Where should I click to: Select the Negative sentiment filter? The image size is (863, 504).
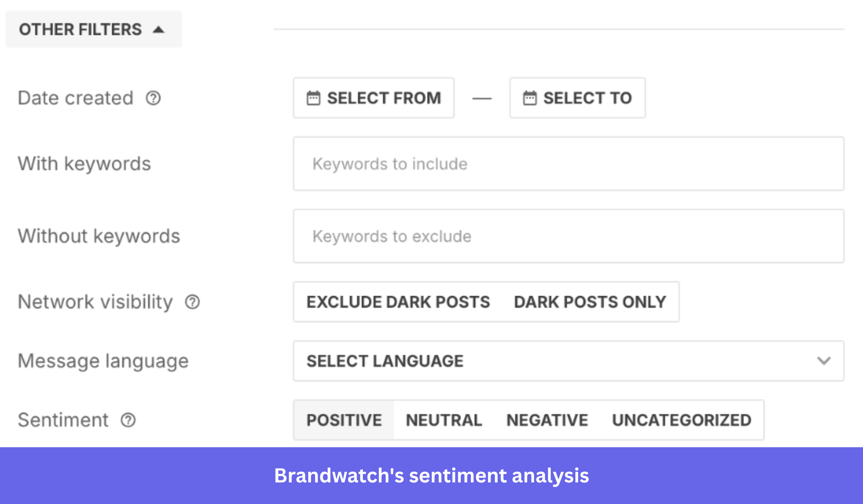pyautogui.click(x=547, y=420)
